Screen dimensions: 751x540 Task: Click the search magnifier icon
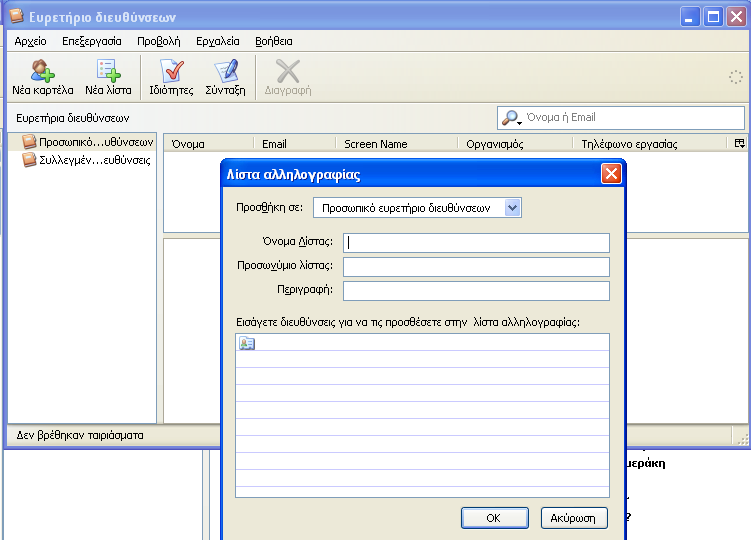(x=511, y=117)
